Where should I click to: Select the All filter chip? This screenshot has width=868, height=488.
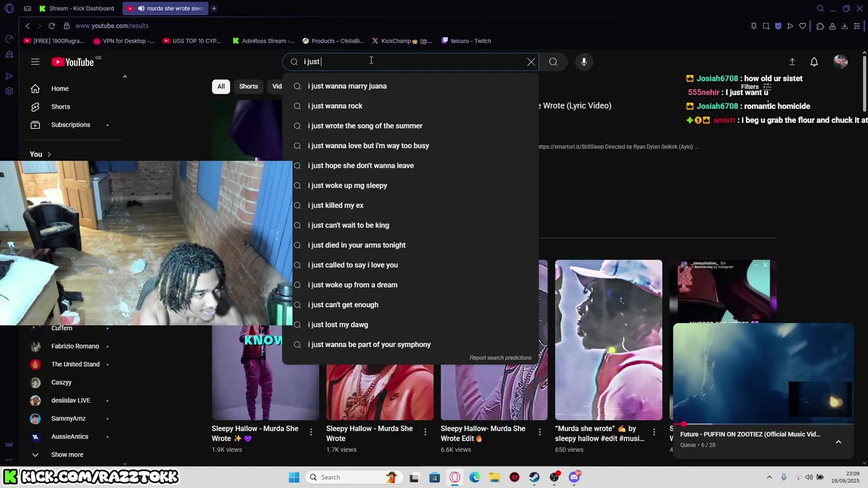[x=221, y=86]
